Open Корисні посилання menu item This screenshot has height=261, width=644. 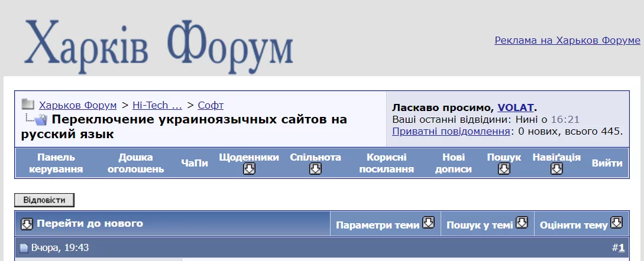click(387, 163)
